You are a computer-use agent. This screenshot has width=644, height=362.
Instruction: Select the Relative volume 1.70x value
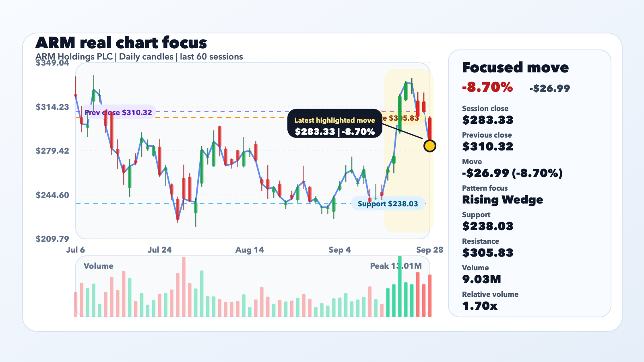[x=480, y=306]
